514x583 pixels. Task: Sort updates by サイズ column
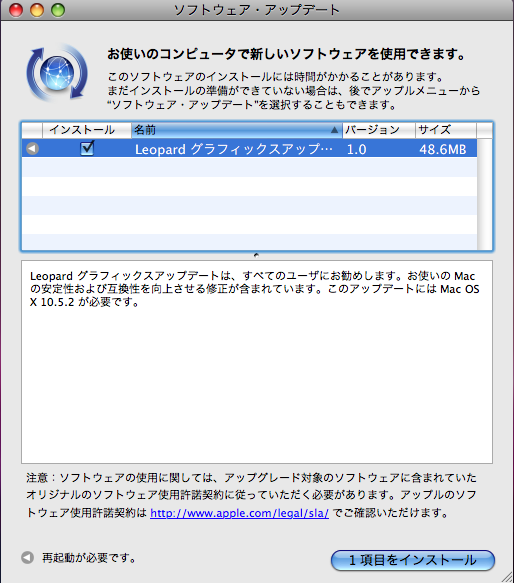(x=446, y=130)
